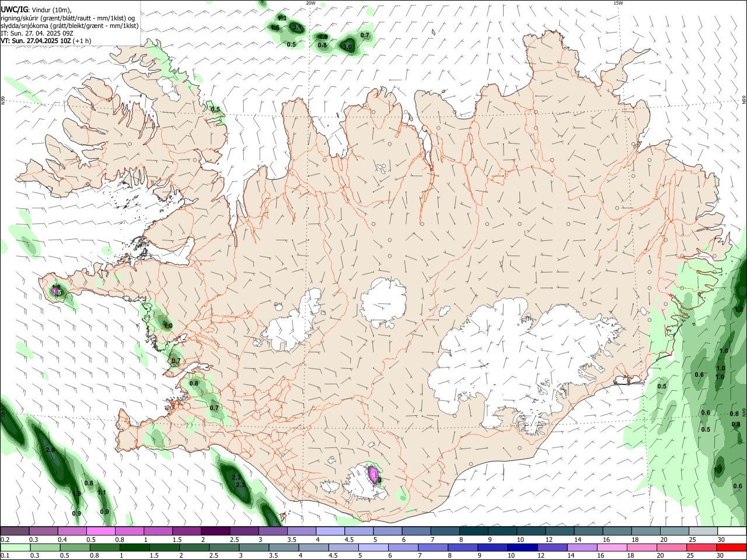The height and width of the screenshot is (560, 747).
Task: Click the round white Hofsjökull glacier
Action: point(383,302)
